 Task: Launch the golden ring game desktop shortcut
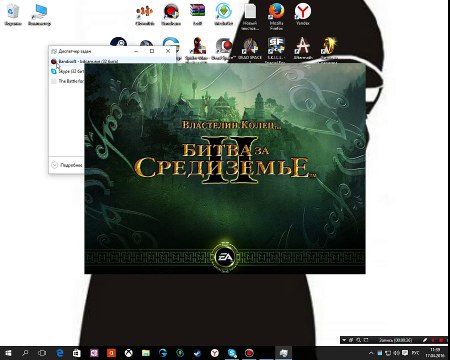(x=329, y=49)
